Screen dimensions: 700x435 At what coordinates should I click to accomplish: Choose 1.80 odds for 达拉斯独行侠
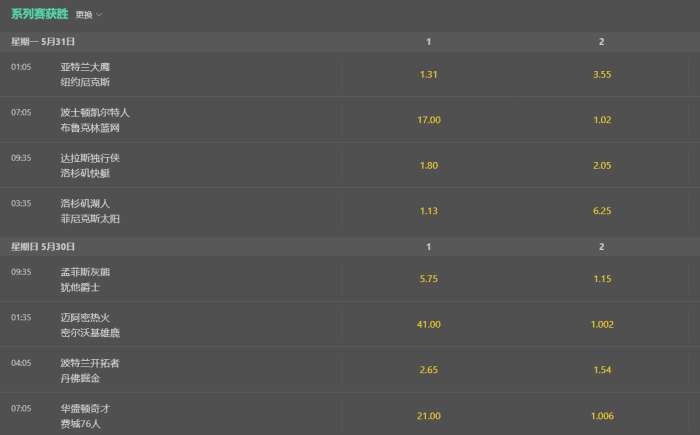429,165
